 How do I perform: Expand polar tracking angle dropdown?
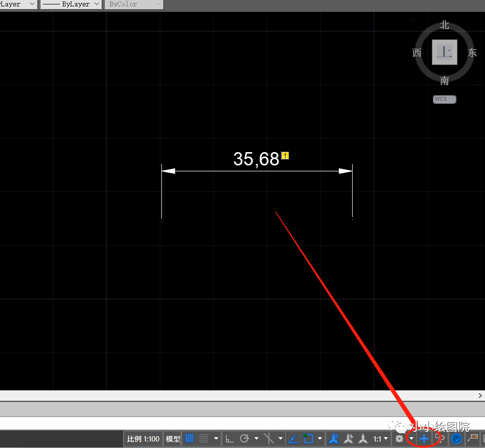[256, 439]
